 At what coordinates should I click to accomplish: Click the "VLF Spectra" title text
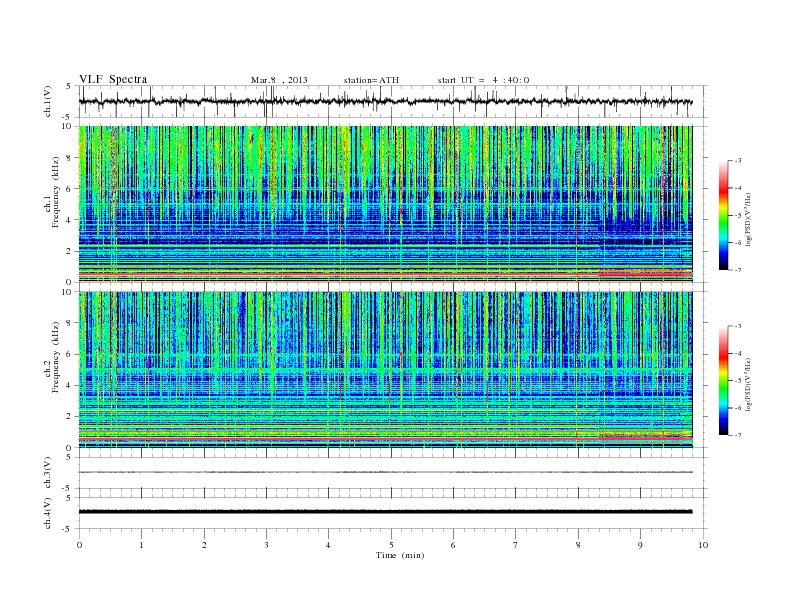coord(113,79)
